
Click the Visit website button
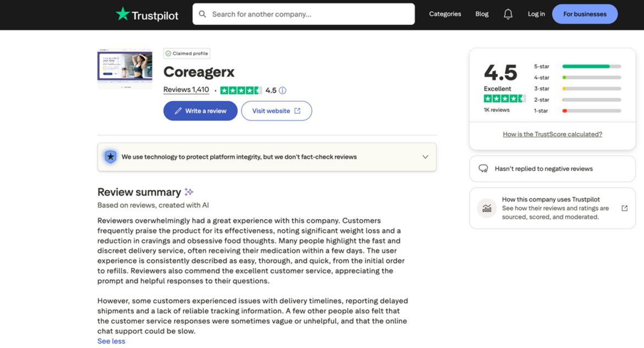point(276,111)
